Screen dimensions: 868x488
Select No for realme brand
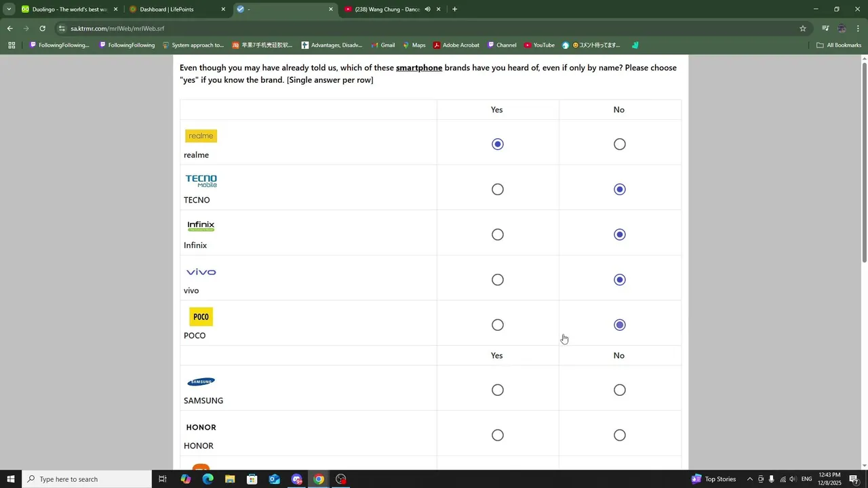[x=620, y=144]
